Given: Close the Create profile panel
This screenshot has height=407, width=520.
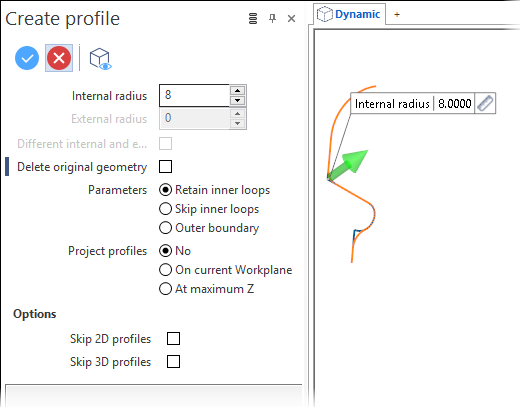Looking at the screenshot, I should [x=291, y=19].
